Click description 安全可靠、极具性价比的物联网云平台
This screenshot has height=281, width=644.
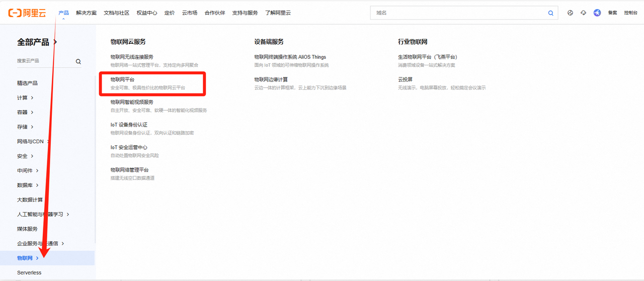pyautogui.click(x=148, y=87)
